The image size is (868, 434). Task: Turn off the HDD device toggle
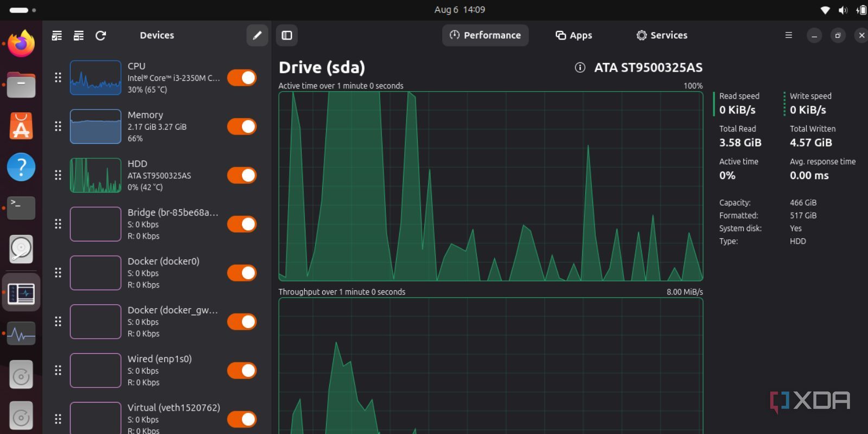(242, 175)
